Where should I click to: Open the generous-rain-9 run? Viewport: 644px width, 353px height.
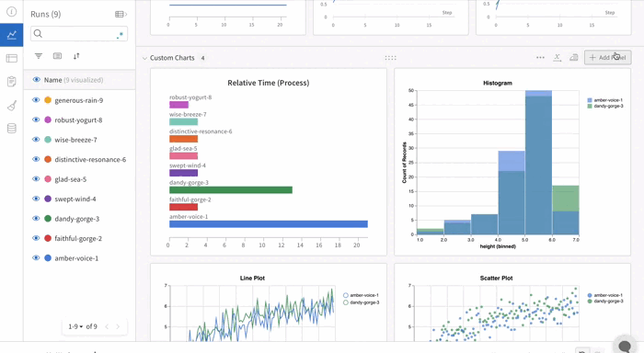click(x=79, y=100)
